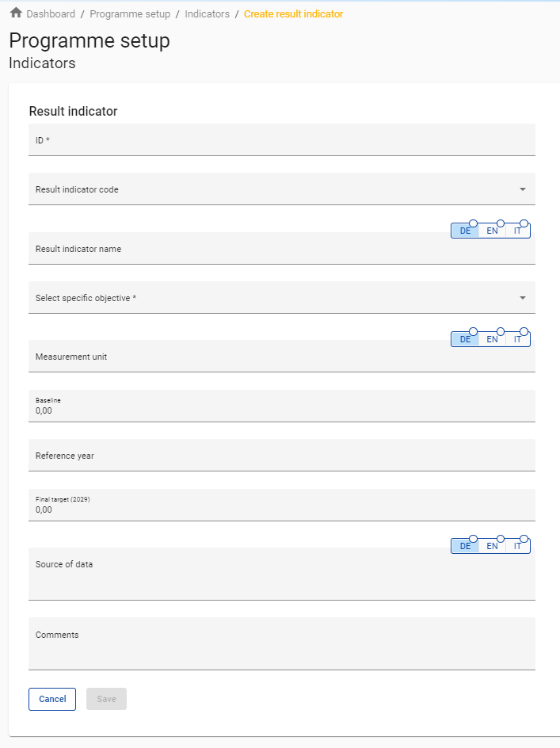Open the Result indicator code dropdown arrow

coord(523,189)
